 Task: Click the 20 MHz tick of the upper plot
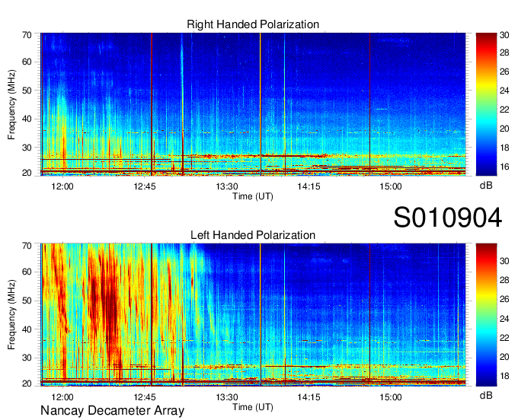tap(27, 173)
